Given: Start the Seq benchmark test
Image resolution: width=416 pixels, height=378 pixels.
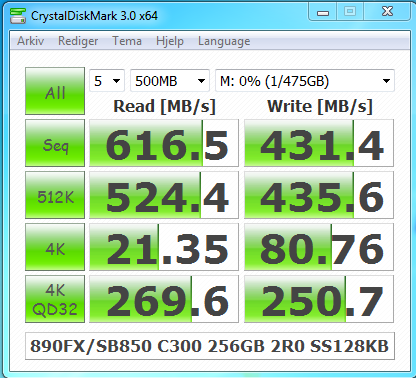Looking at the screenshot, I should click(55, 143).
